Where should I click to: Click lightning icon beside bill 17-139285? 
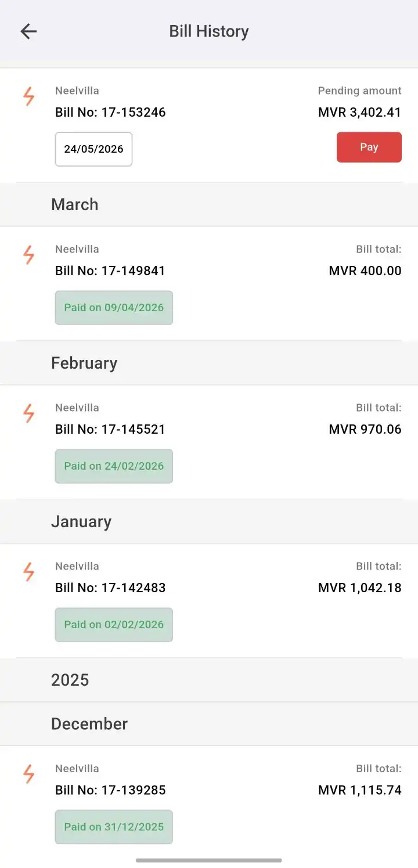(28, 774)
